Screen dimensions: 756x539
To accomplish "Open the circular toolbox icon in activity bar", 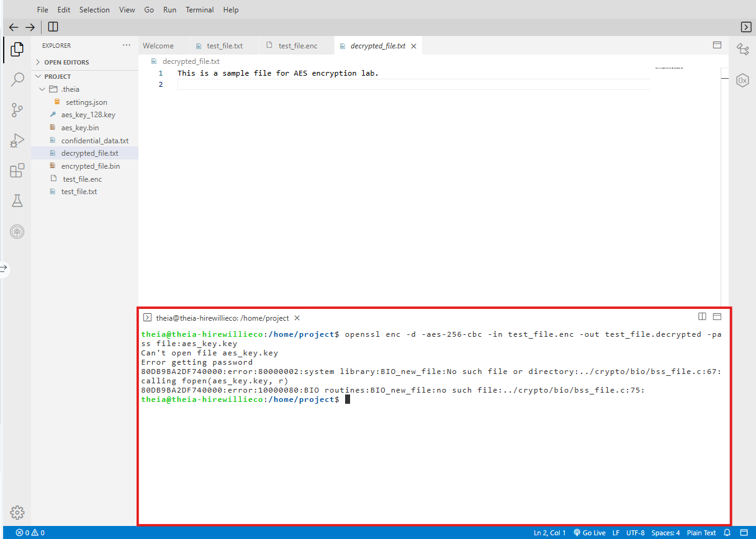I will coord(17,232).
